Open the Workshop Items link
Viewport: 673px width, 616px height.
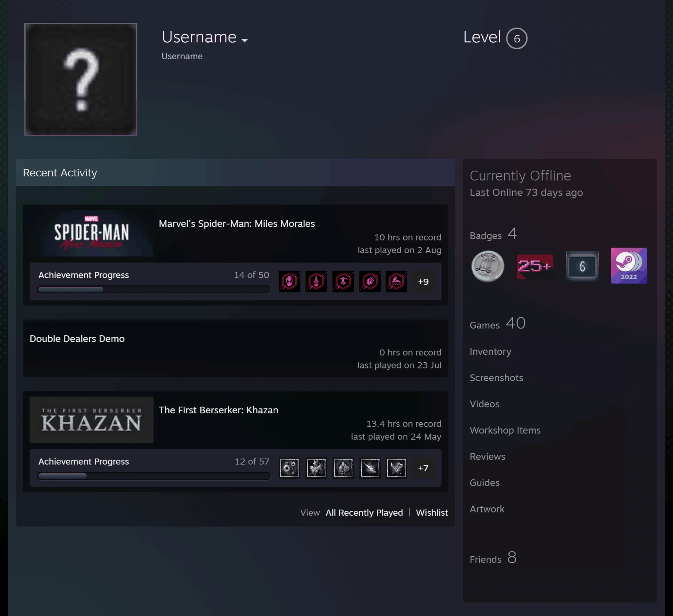pos(505,430)
